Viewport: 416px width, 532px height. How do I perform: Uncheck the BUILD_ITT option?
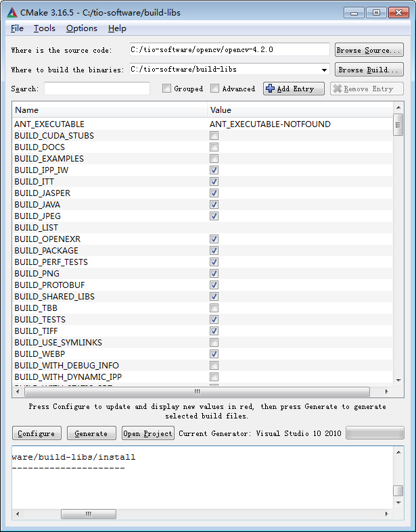[214, 182]
